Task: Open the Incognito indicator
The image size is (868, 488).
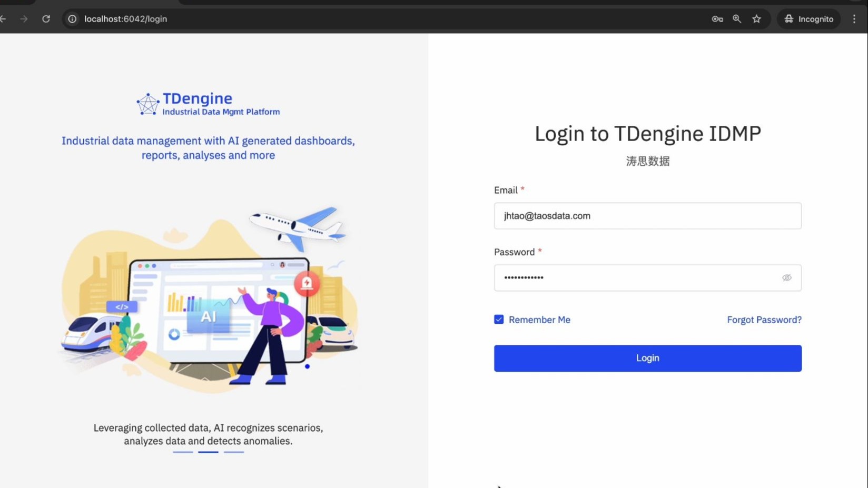Action: [x=809, y=19]
